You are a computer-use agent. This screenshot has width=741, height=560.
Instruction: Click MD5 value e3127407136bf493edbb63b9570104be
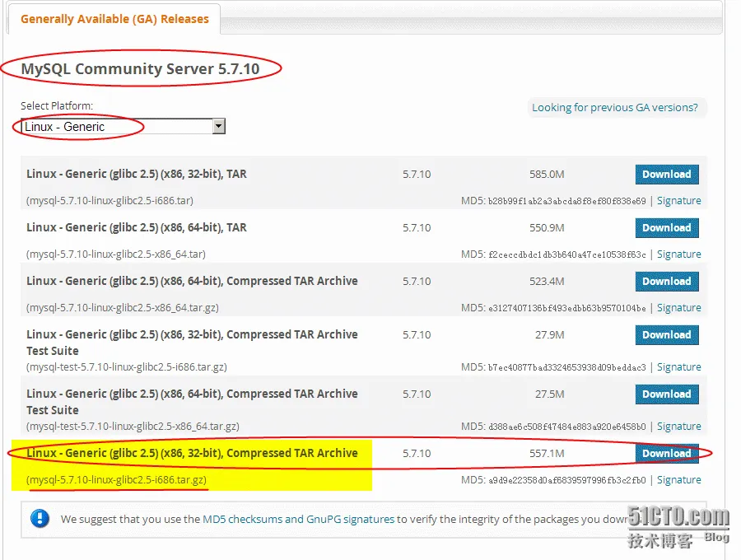[x=566, y=308]
